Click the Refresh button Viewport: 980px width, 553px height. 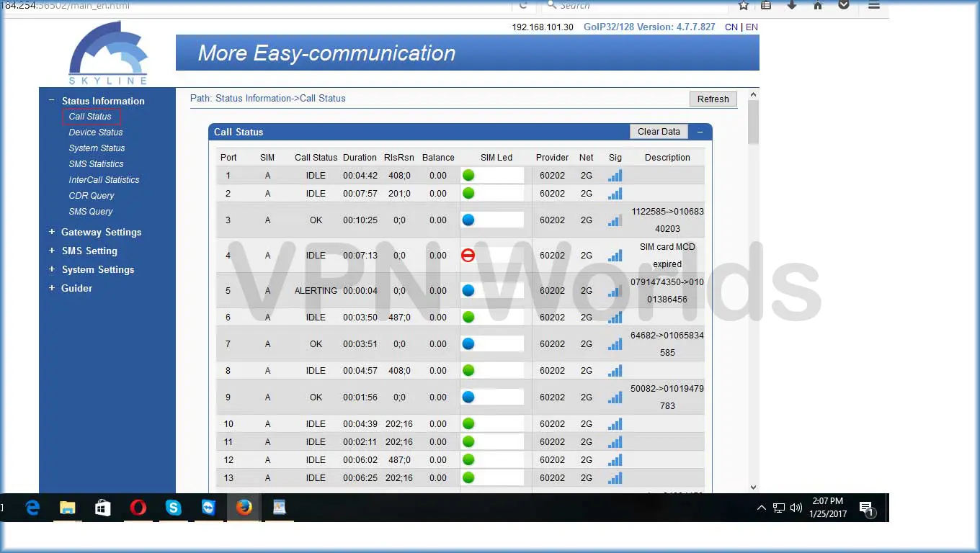click(713, 99)
